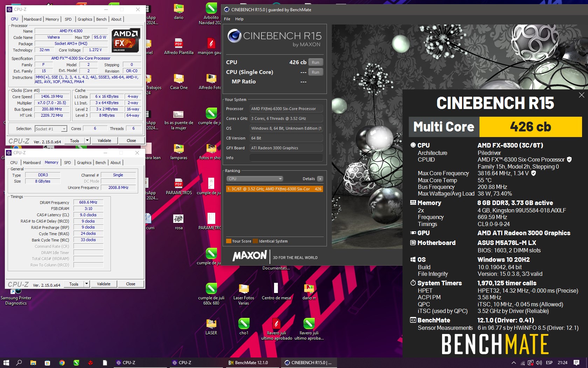Open the 'rosa' desktop icon
The height and width of the screenshot is (368, 588).
[178, 221]
